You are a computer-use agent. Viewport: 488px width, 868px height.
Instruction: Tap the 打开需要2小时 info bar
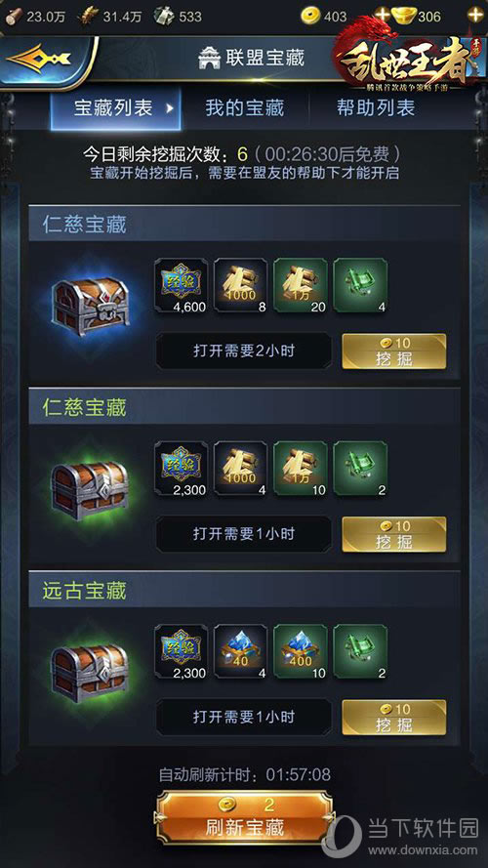243,351
